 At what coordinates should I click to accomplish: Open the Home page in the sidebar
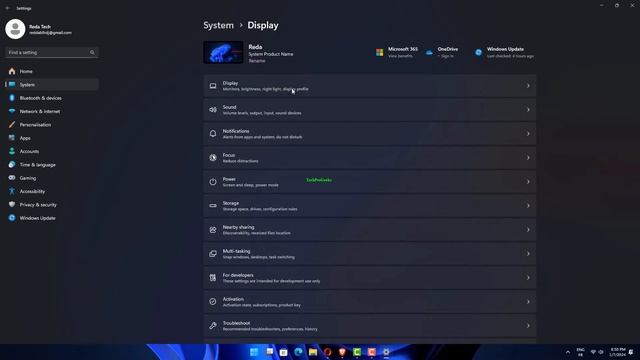(x=52, y=71)
